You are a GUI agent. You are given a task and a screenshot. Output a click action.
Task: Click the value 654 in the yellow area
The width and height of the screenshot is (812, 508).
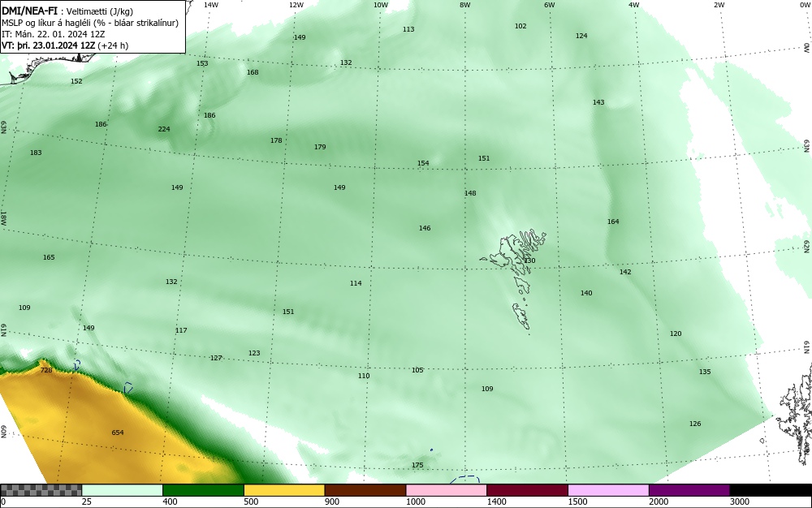(x=118, y=433)
